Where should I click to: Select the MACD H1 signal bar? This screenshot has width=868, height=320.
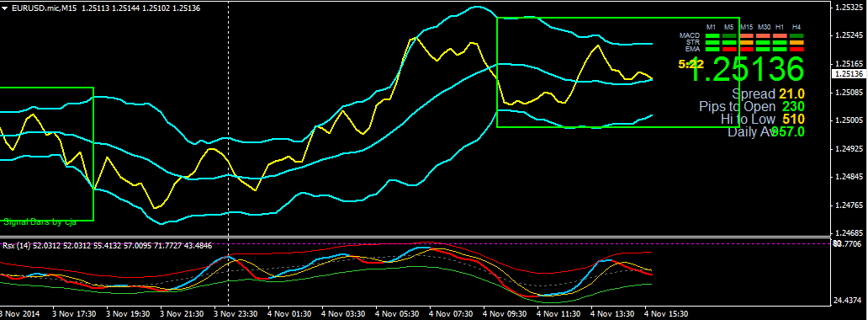(780, 35)
